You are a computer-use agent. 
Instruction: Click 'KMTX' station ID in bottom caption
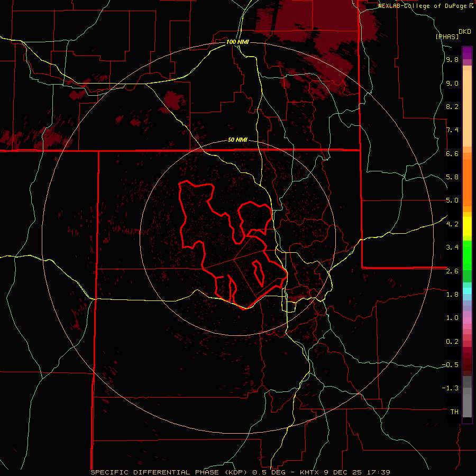310,472
